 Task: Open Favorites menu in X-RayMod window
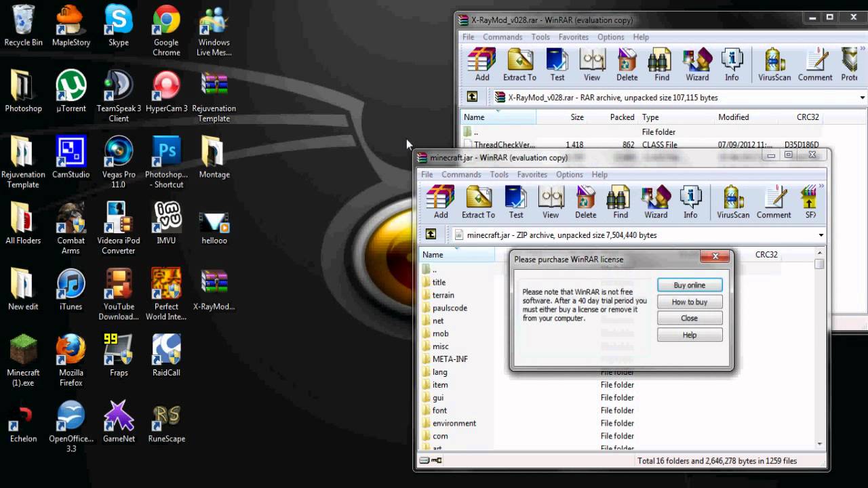pyautogui.click(x=574, y=37)
